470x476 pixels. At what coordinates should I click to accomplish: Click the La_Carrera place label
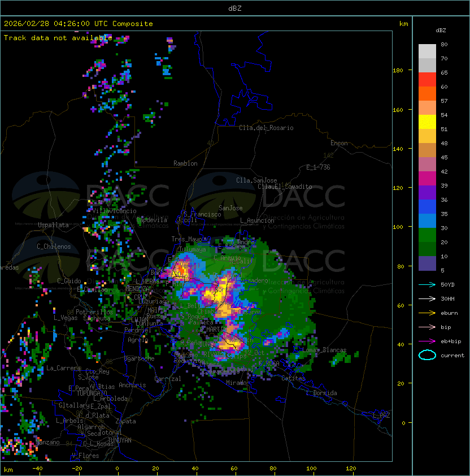click(63, 368)
